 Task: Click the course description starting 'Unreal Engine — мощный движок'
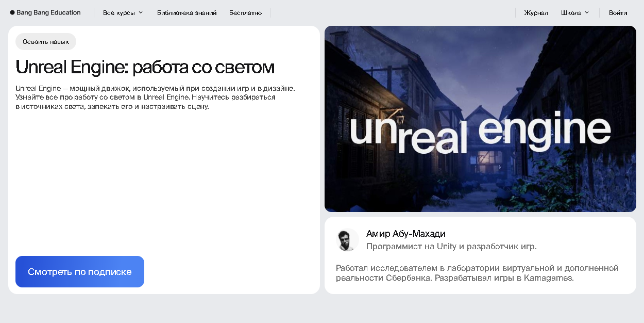155,98
